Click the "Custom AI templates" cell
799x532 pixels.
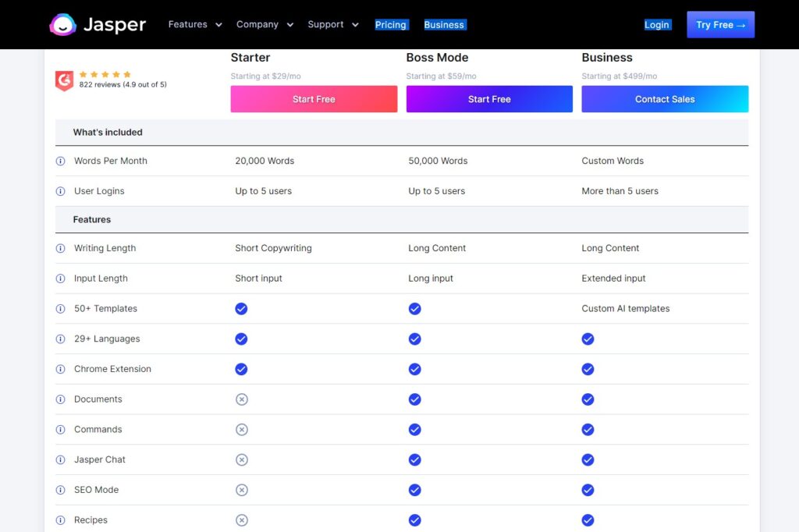click(626, 309)
